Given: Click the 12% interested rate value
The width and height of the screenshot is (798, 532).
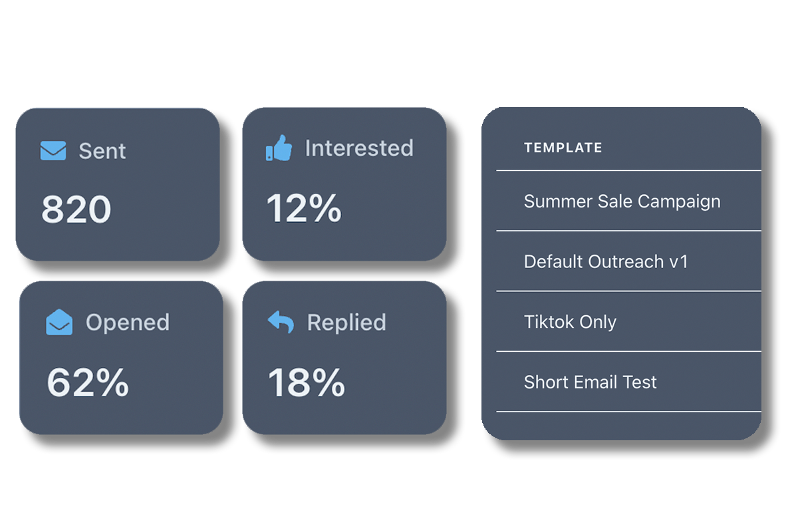Looking at the screenshot, I should click(304, 207).
